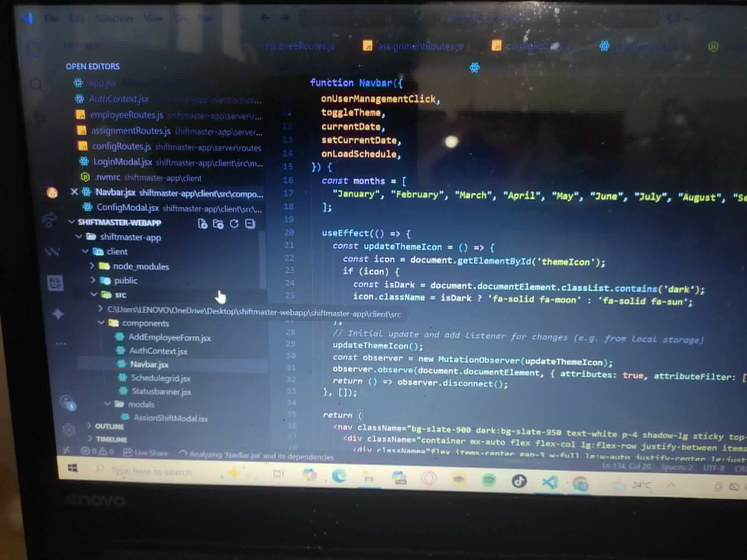Image resolution: width=747 pixels, height=560 pixels.
Task: Open errors and warnings in status bar
Action: 97,451
